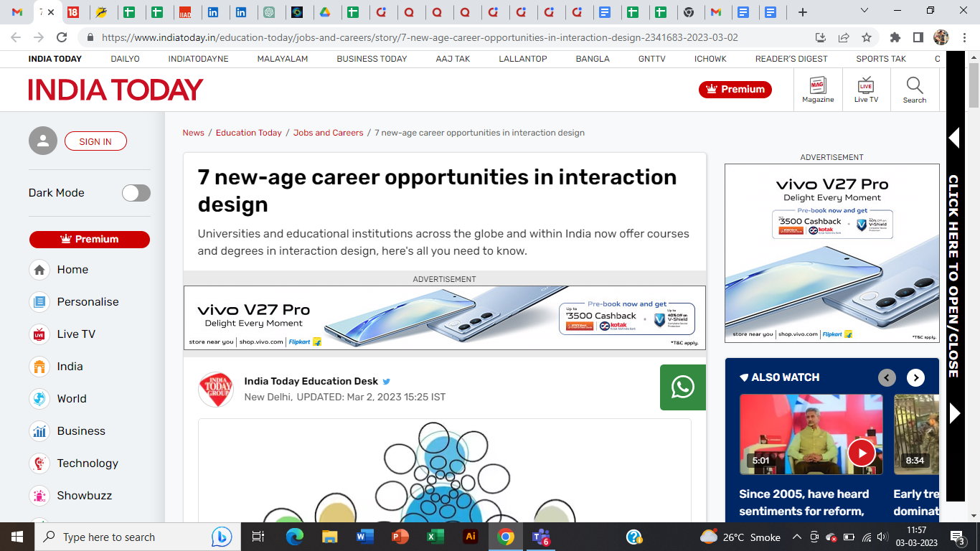This screenshot has height=551, width=980.
Task: Open Reader's Digest in network bar
Action: tap(791, 59)
